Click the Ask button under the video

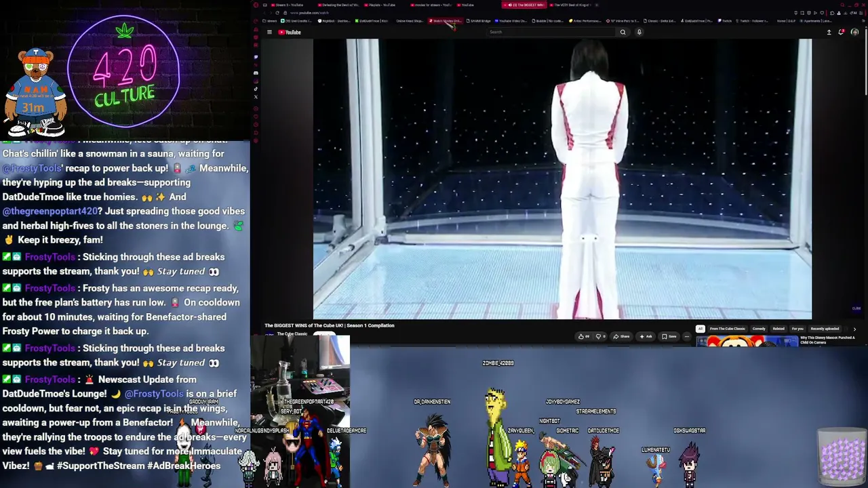click(x=646, y=336)
